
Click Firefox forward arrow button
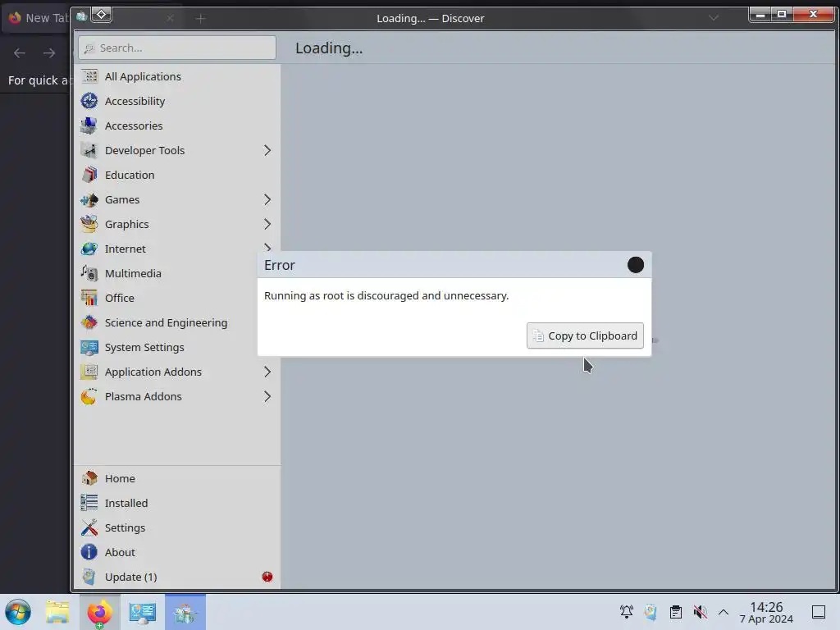48,52
